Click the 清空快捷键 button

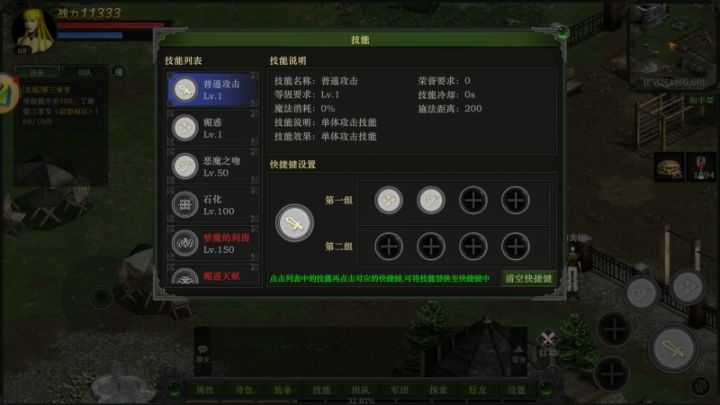tap(529, 278)
